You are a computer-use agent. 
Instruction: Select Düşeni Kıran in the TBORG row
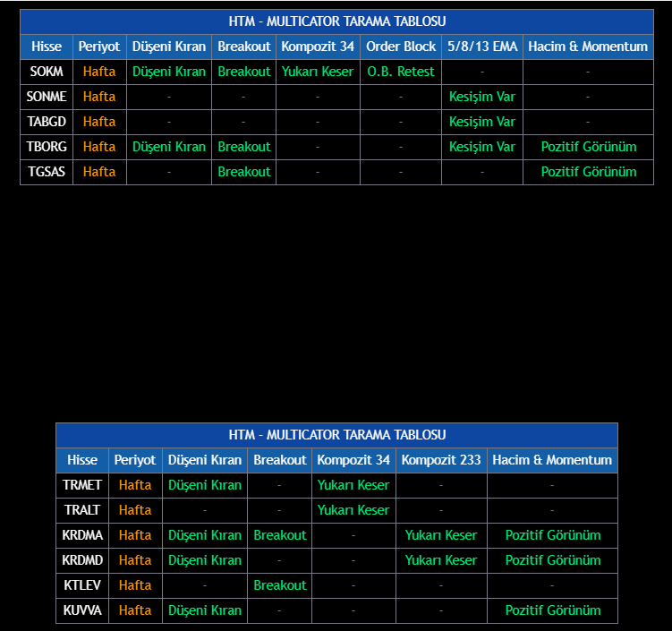169,147
